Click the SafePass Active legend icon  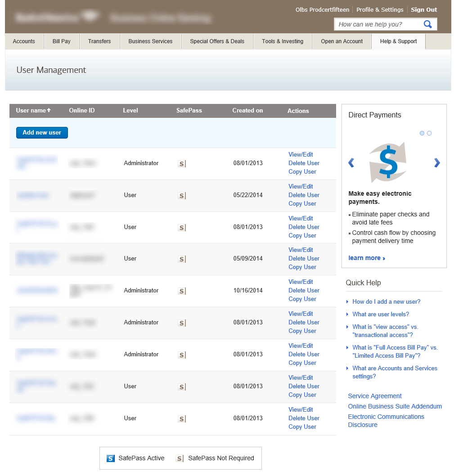tap(111, 458)
